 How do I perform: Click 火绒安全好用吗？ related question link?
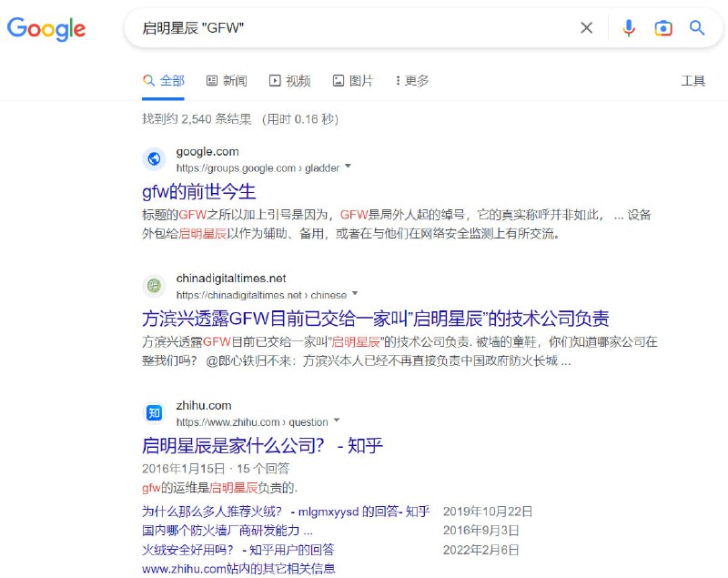[235, 550]
